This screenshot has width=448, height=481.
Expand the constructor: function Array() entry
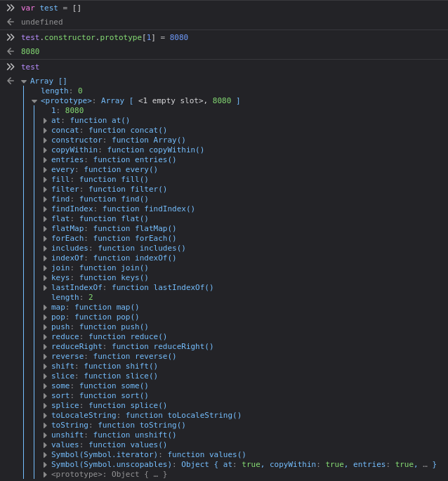(x=45, y=140)
